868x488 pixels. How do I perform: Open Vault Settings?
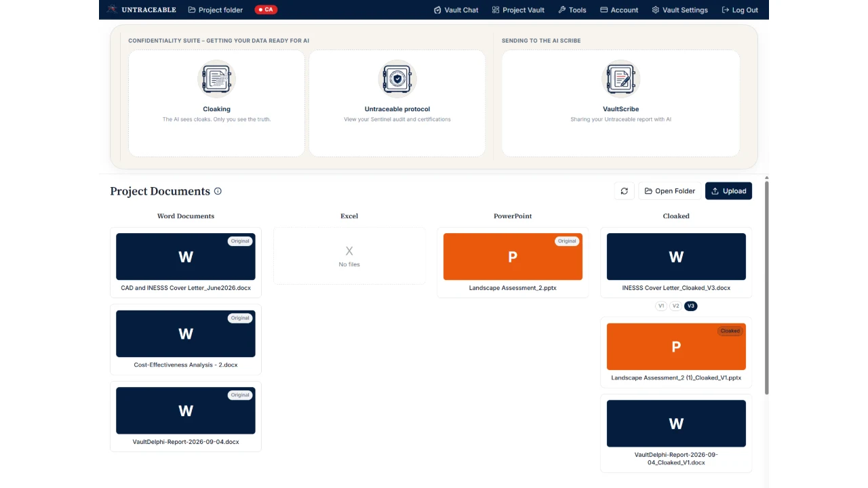pyautogui.click(x=679, y=10)
